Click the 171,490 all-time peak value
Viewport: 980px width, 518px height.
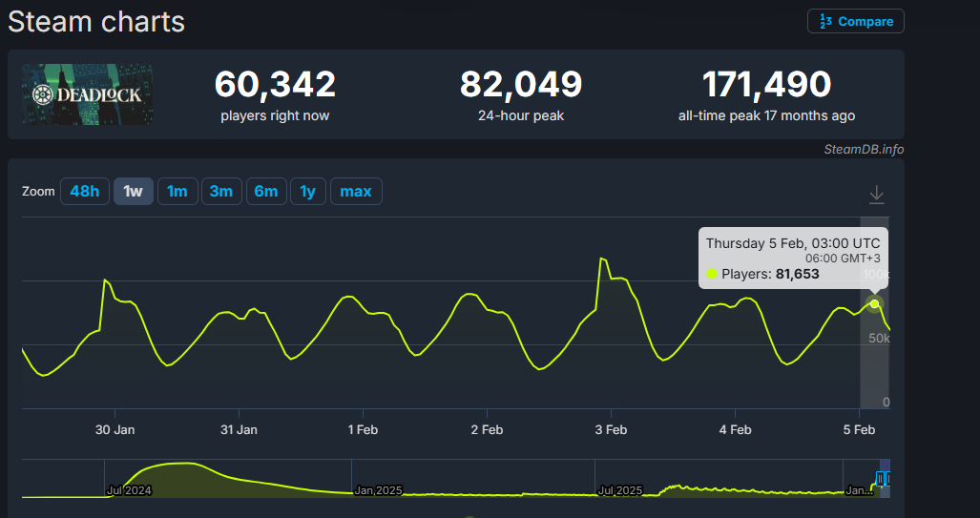(x=767, y=84)
